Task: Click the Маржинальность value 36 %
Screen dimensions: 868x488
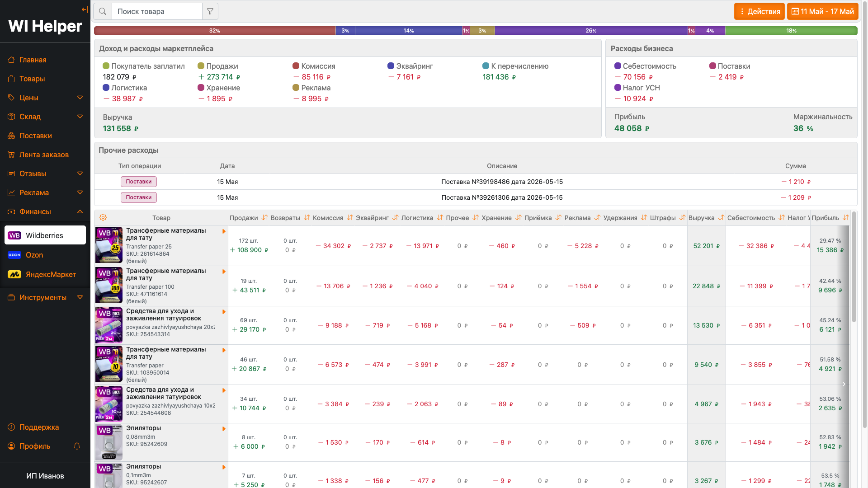Action: 803,128
